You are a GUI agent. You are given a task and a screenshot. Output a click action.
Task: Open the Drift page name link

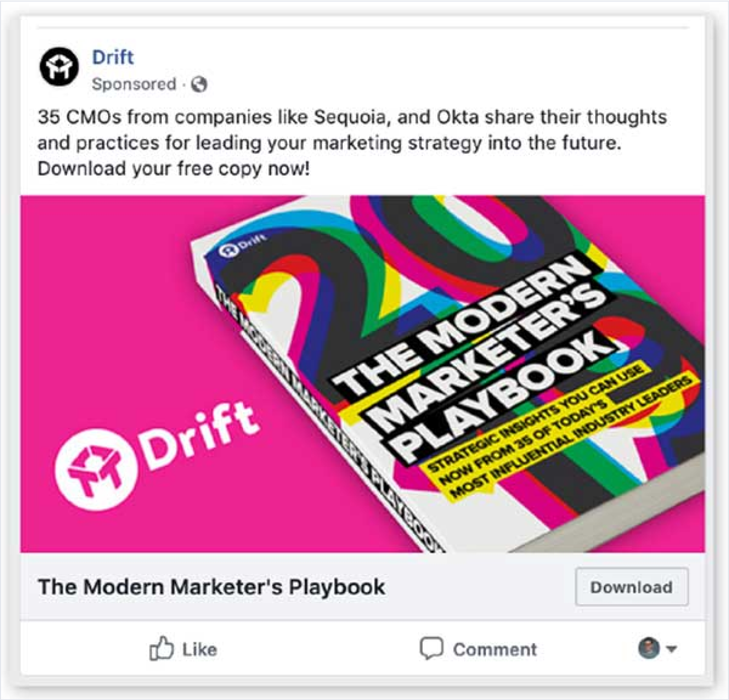112,57
